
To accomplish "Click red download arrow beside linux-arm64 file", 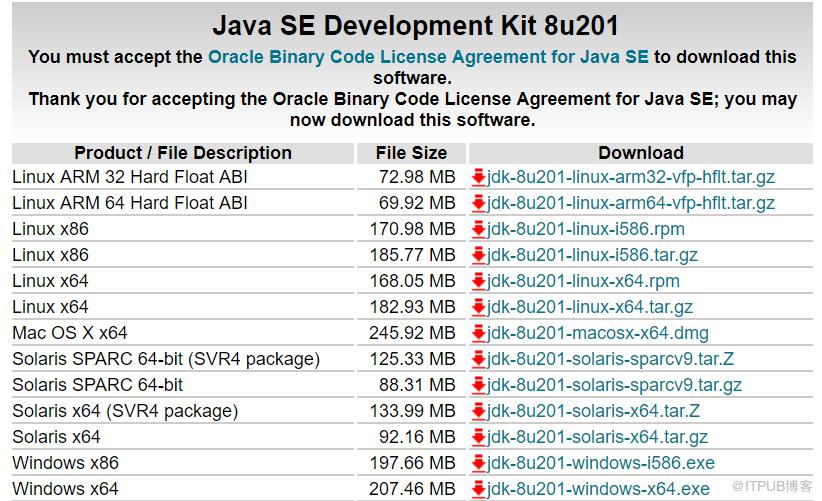I will click(478, 203).
